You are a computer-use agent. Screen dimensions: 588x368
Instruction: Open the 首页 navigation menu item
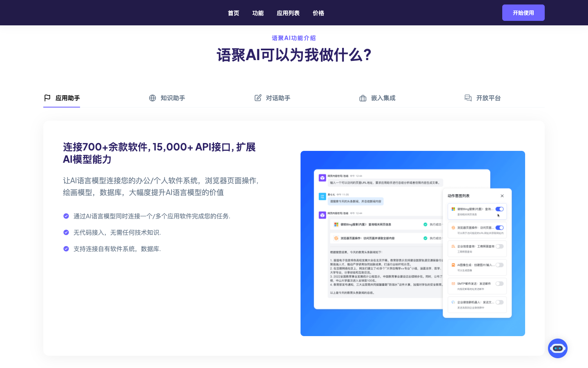tap(233, 13)
